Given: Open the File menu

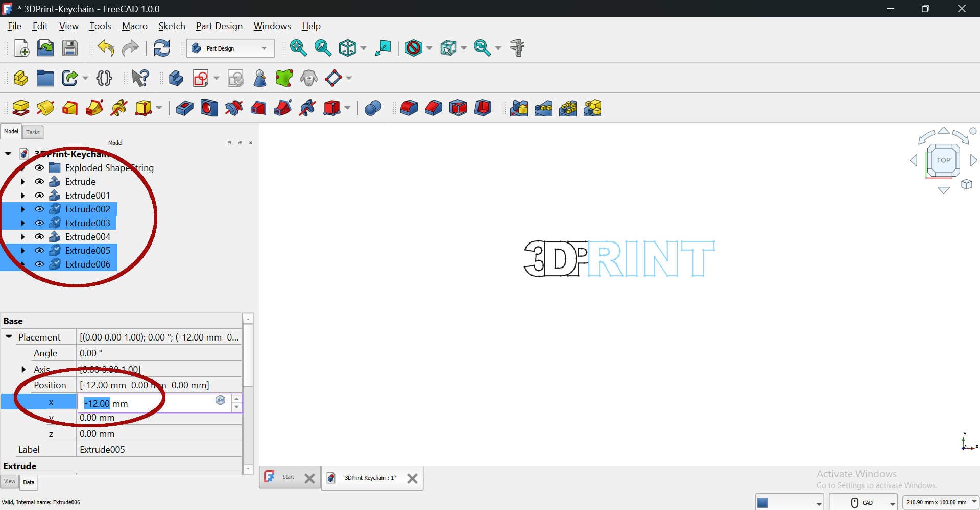Looking at the screenshot, I should (14, 26).
